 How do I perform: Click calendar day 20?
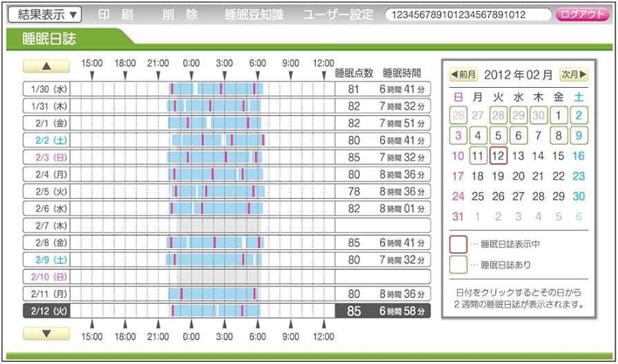point(518,176)
